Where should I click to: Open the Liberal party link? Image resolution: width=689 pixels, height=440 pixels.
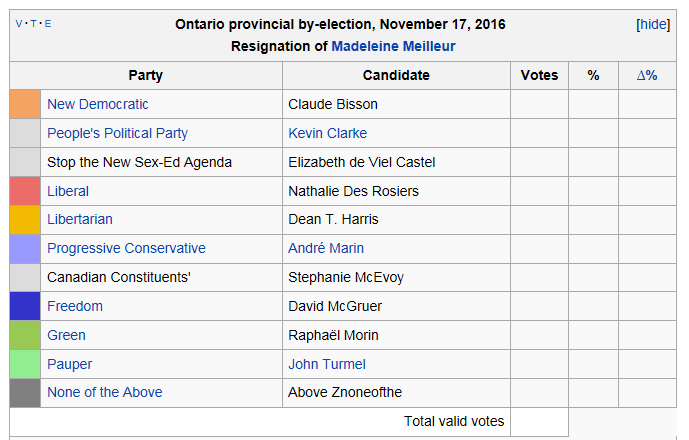(x=68, y=191)
